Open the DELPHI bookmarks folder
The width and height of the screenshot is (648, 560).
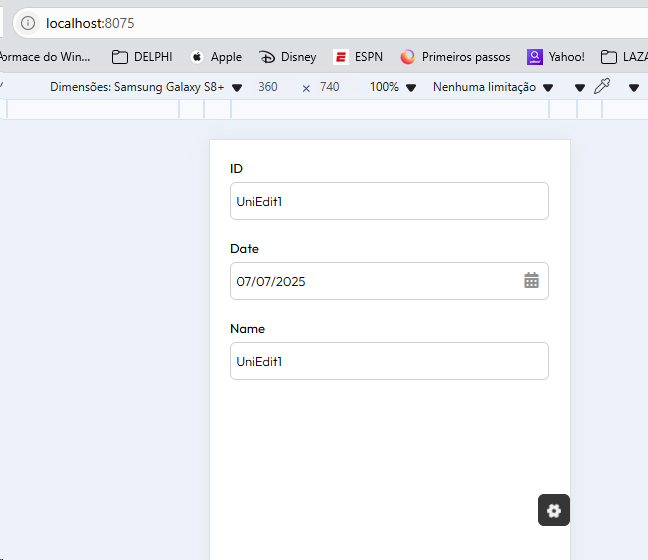(x=141, y=57)
